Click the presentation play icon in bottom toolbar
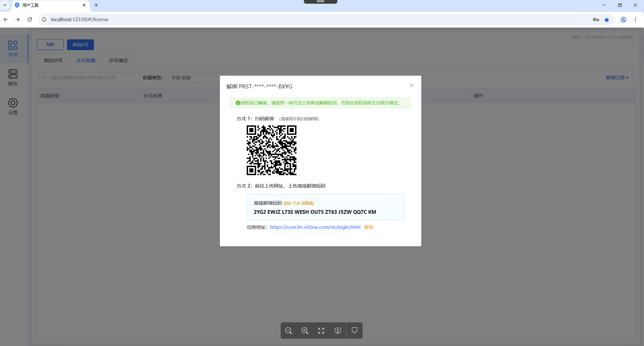 (338, 331)
